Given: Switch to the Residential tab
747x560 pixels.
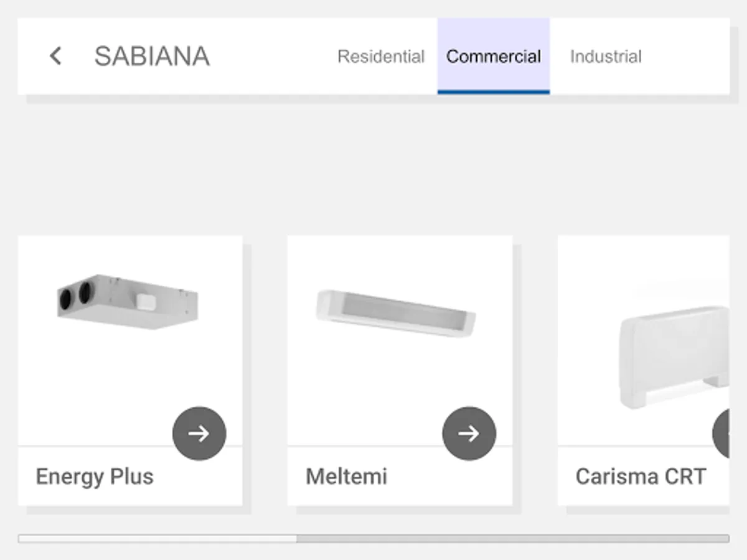Looking at the screenshot, I should 381,57.
